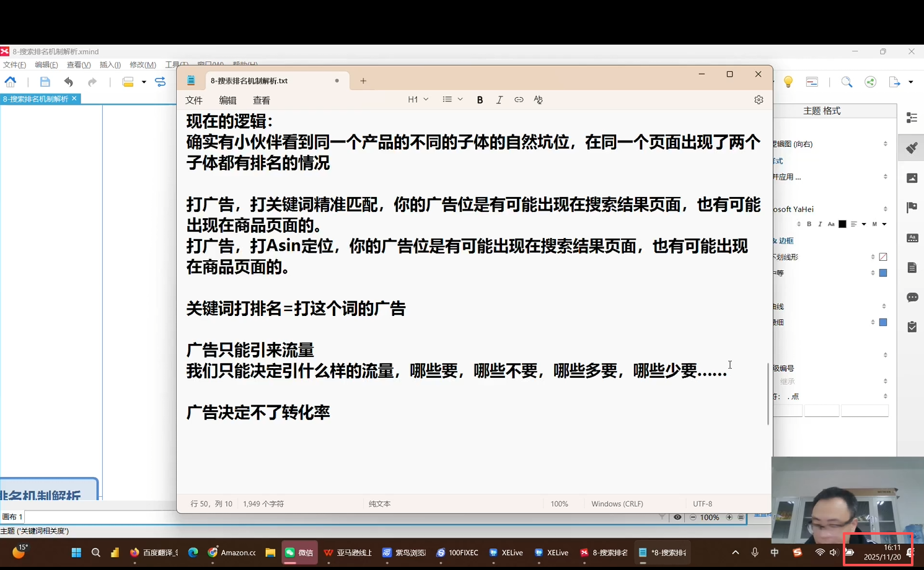
Task: Click the XMind home icon
Action: click(x=11, y=82)
